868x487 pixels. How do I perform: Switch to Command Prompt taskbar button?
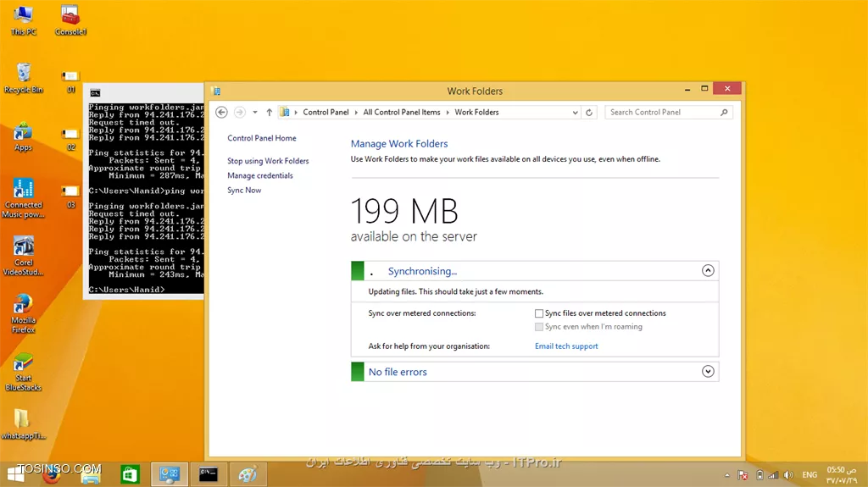[x=209, y=474]
